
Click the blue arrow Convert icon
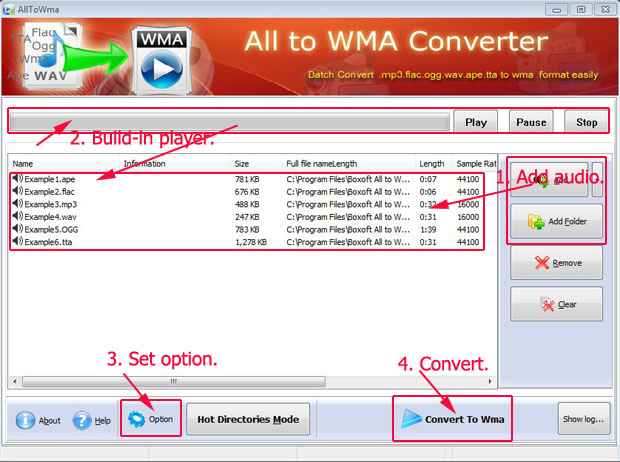(x=411, y=419)
